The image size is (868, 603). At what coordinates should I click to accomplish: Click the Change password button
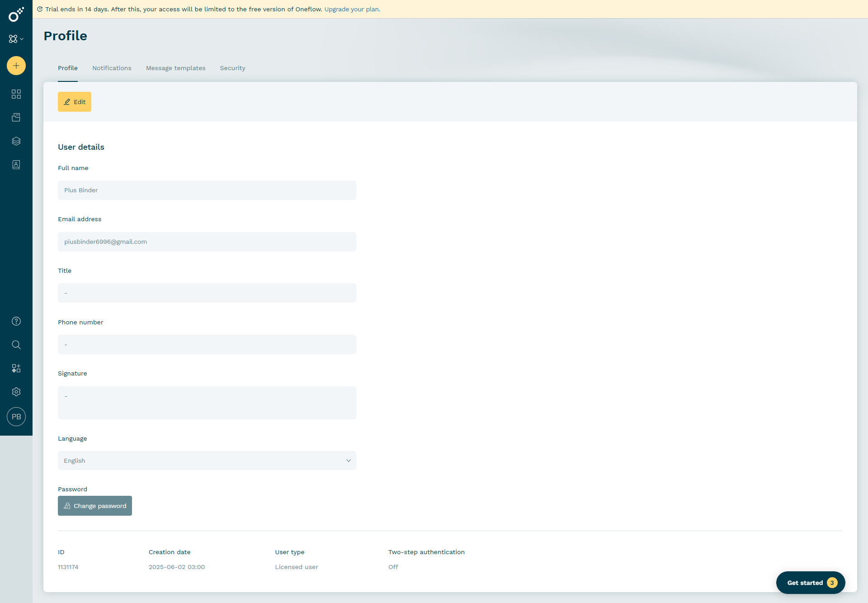[x=95, y=506]
